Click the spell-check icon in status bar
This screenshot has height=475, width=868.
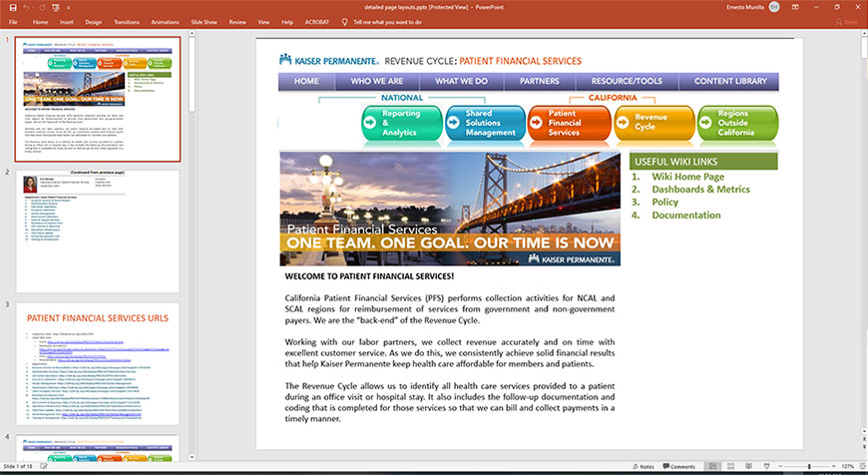43,466
